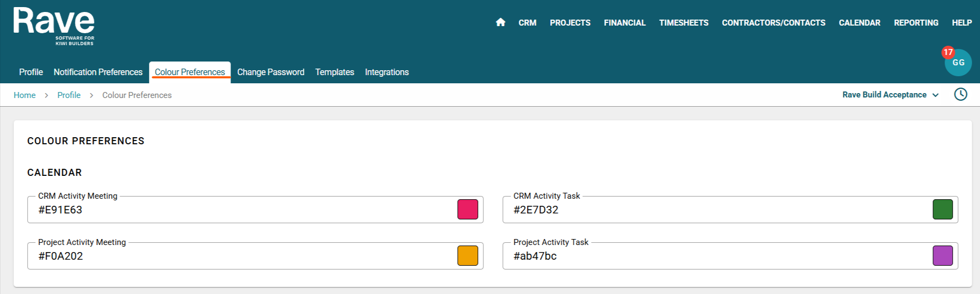
Task: Open the orange Project Activity Meeting swatch
Action: coord(467,256)
